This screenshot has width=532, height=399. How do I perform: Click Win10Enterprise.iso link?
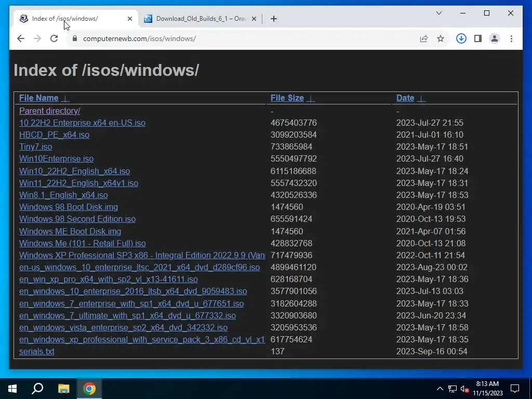click(56, 159)
